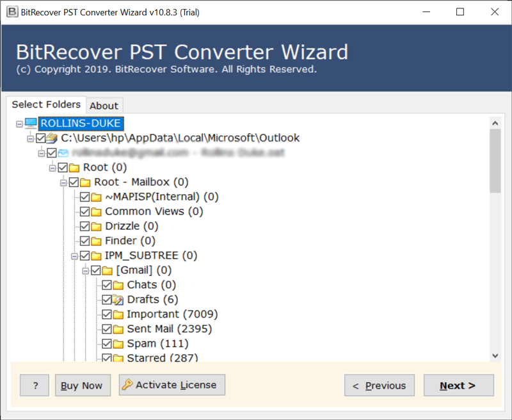Click the mailbox envelope icon for the OST file
Viewport: 512px width, 420px height.
[x=63, y=153]
